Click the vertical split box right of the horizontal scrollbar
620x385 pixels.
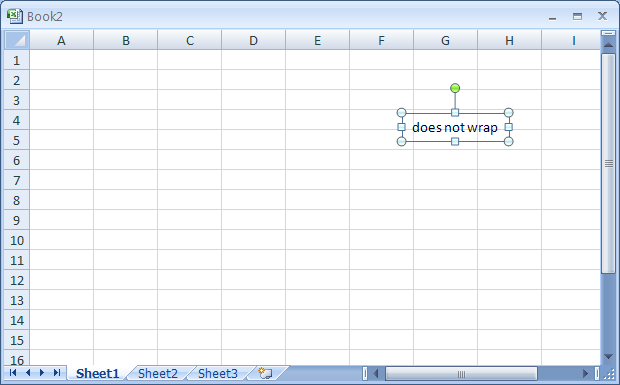(597, 373)
